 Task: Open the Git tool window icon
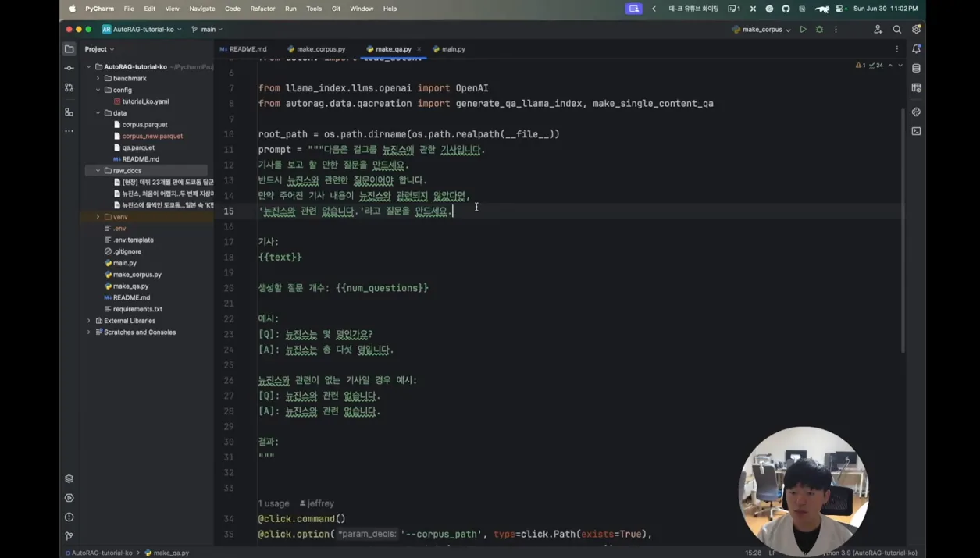(69, 536)
